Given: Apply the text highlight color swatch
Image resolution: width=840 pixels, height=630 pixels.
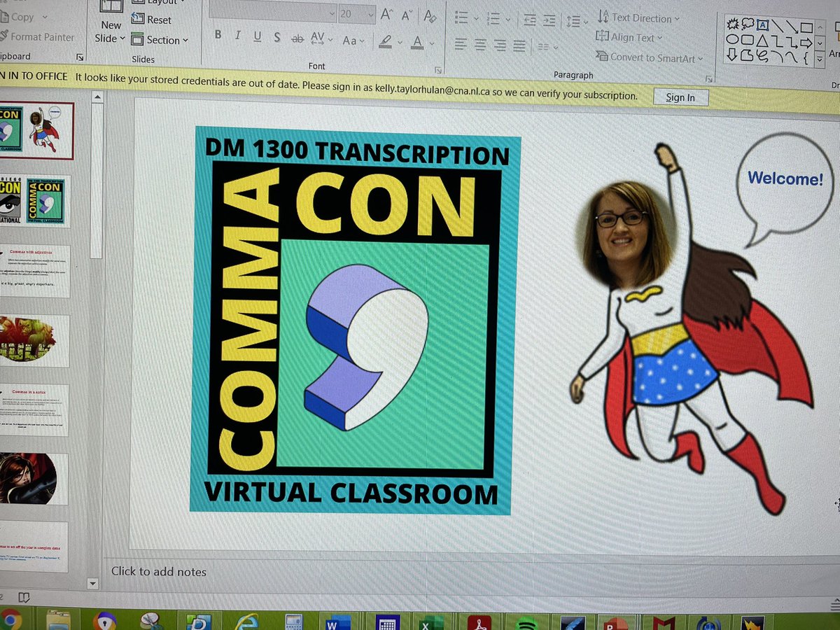Looking at the screenshot, I should pos(386,42).
